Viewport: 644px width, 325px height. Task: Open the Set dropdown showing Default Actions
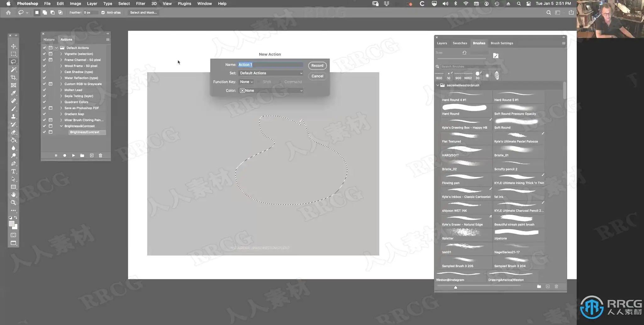[x=271, y=73]
